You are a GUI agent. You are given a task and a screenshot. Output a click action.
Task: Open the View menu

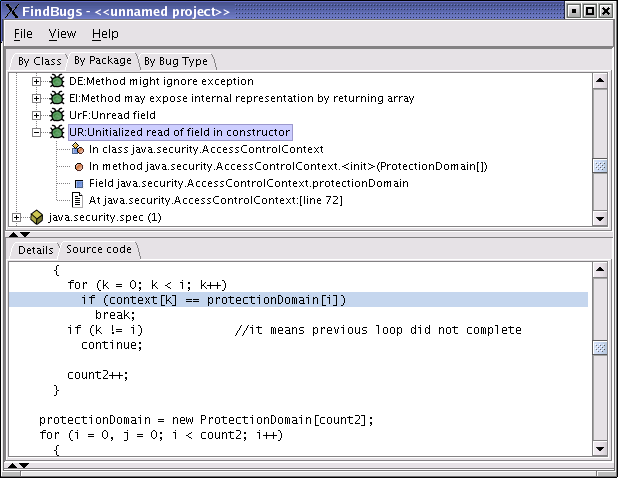[x=62, y=34]
